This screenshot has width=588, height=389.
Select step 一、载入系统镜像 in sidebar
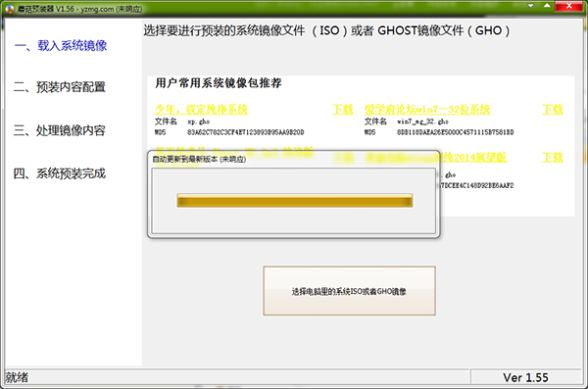click(x=61, y=46)
